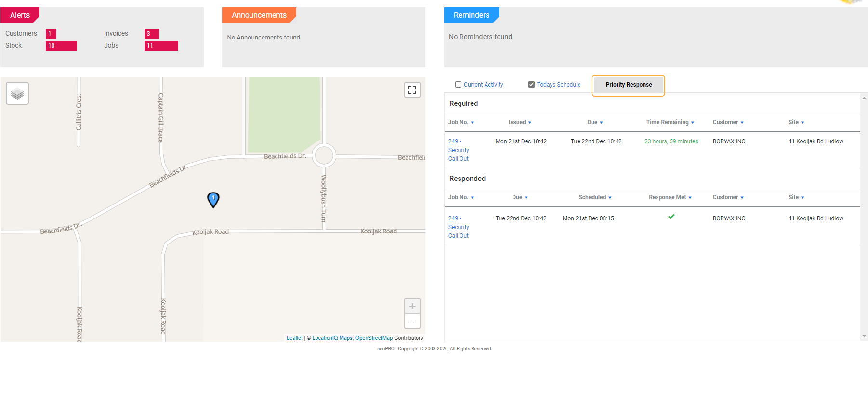Click the Invoices alert count badge
This screenshot has width=868, height=411.
click(x=152, y=34)
